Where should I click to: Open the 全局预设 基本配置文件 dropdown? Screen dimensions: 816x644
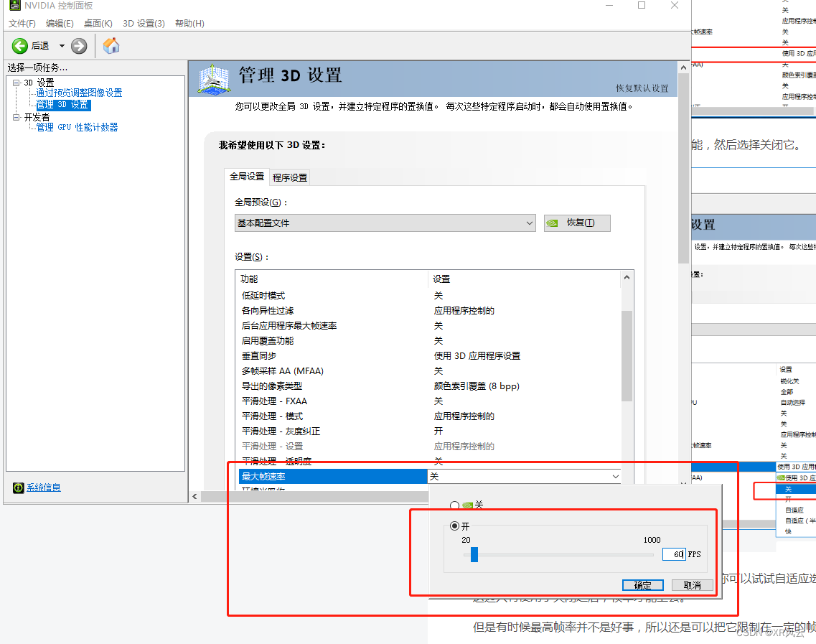385,223
